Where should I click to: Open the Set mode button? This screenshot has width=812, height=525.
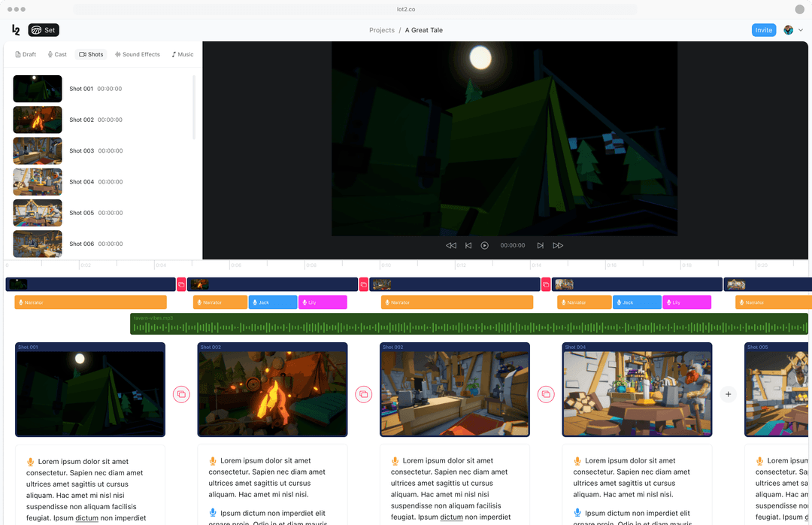point(44,30)
